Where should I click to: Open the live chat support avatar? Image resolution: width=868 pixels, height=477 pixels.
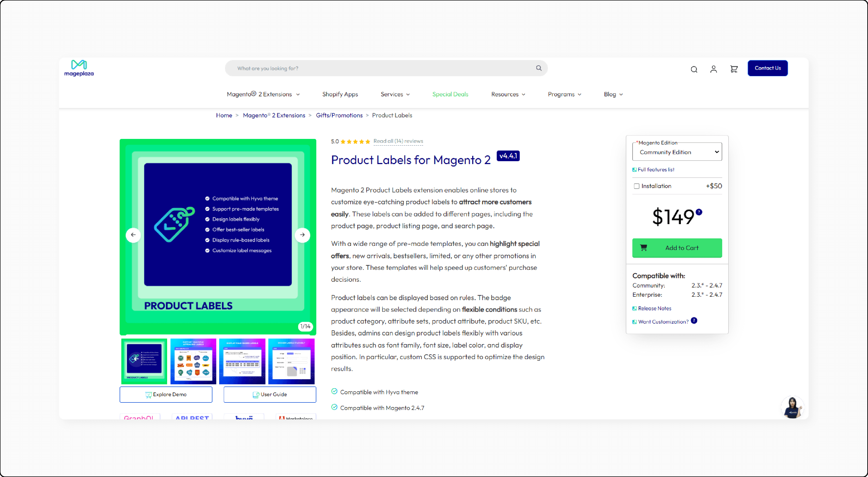click(x=792, y=407)
